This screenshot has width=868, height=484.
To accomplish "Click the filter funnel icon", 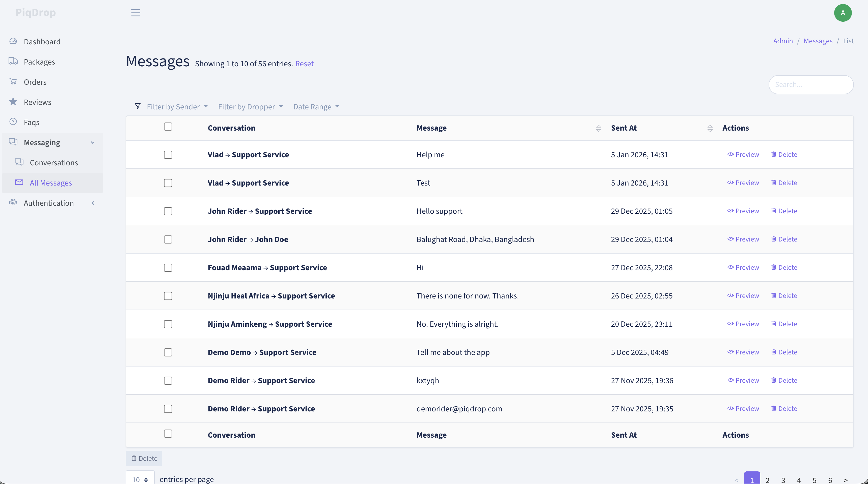I will coord(138,107).
